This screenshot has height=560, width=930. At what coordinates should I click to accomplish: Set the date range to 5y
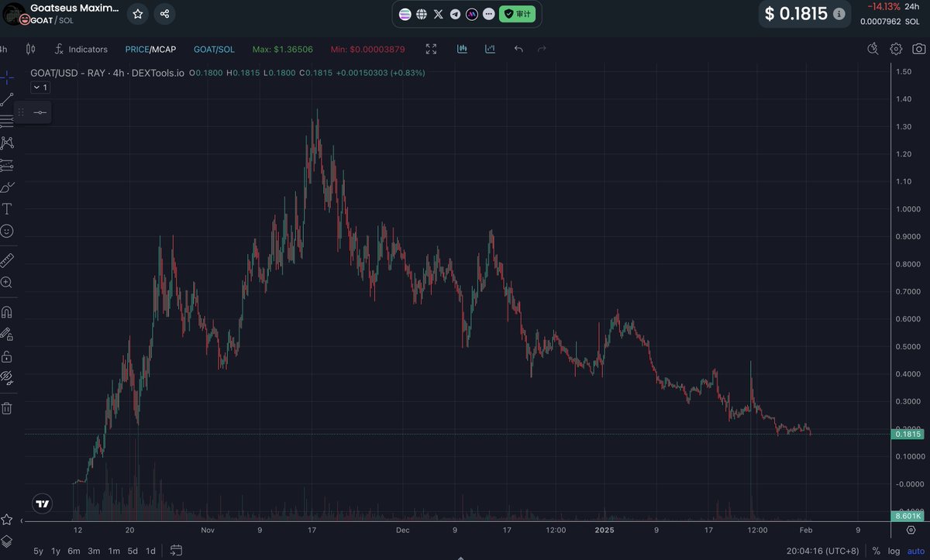pyautogui.click(x=38, y=551)
